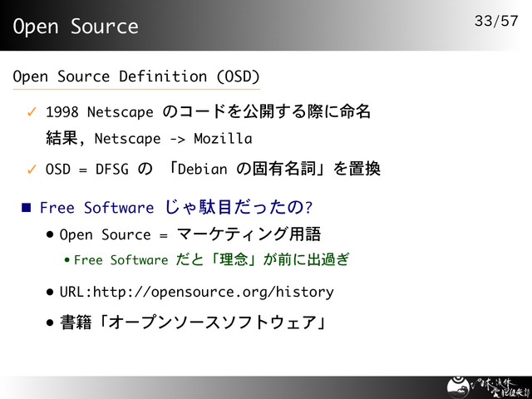Screen dimensions: 532x399
Task: Click the round bullet before the URL line
Action: 51,292
